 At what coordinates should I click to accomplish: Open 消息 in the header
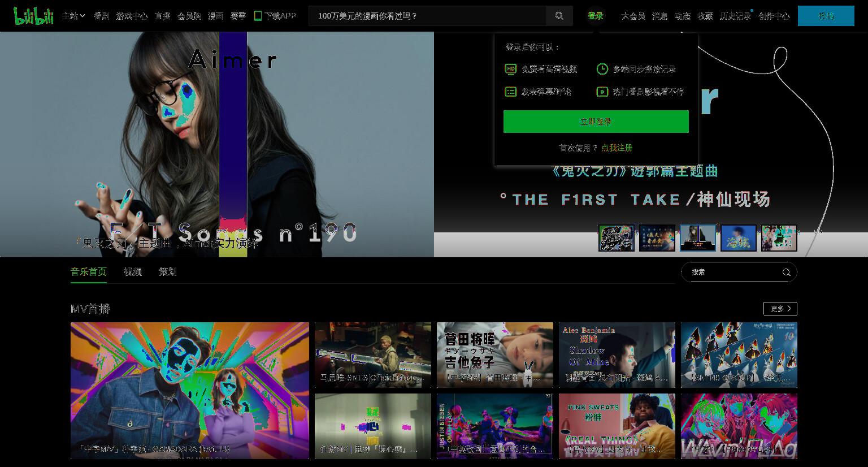[659, 16]
